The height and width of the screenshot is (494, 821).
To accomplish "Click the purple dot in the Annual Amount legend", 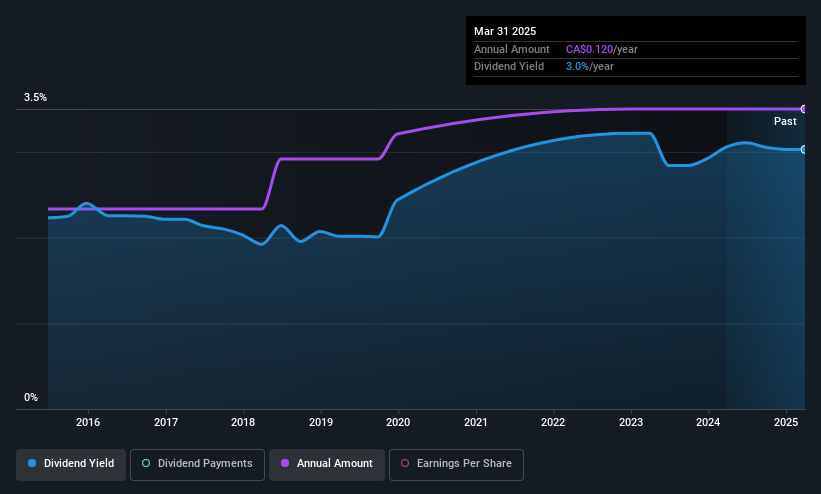I will [285, 464].
